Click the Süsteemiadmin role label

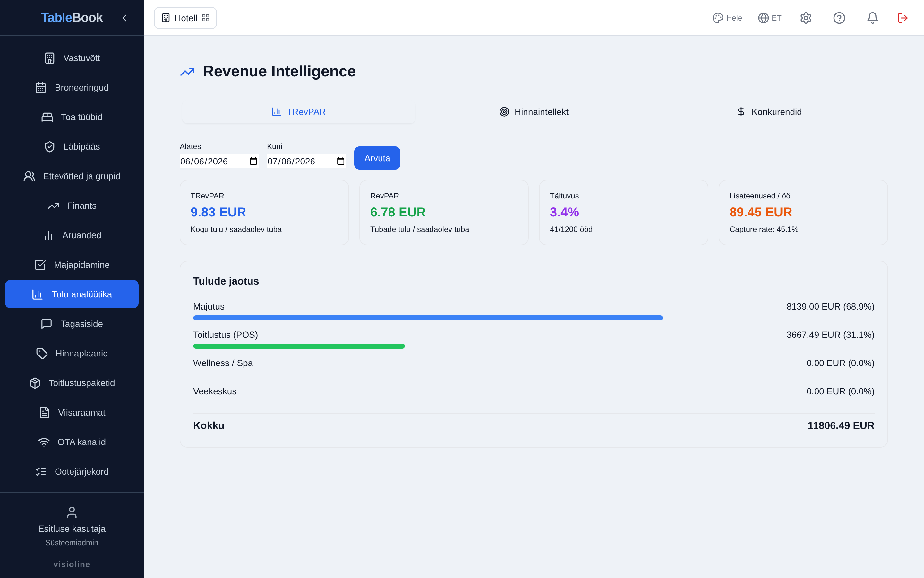72,543
